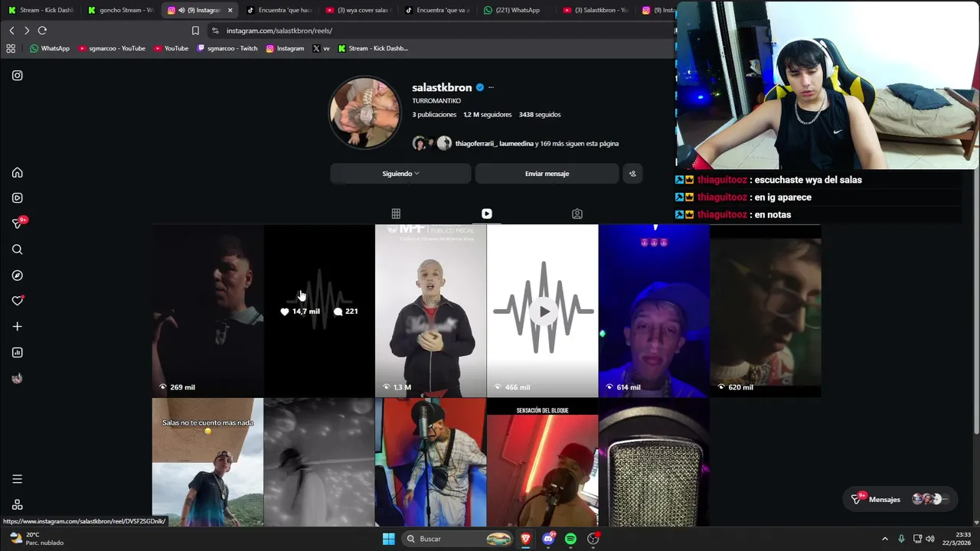Expand the Siguiendo dropdown button
Image resolution: width=980 pixels, height=551 pixels.
[400, 174]
